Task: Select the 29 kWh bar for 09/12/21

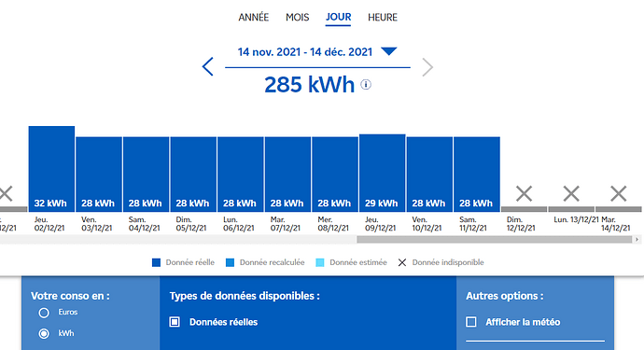Action: pos(382,173)
